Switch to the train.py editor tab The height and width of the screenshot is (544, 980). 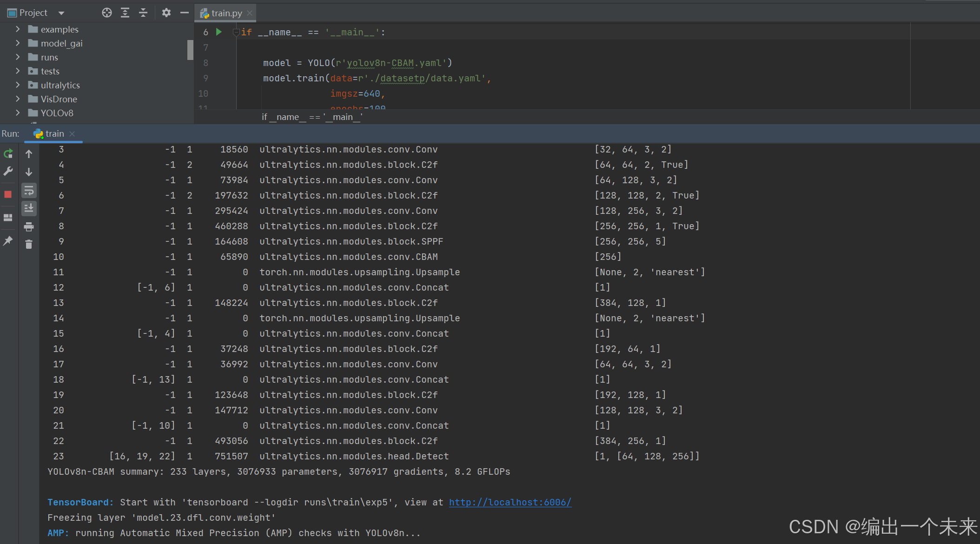click(x=226, y=13)
